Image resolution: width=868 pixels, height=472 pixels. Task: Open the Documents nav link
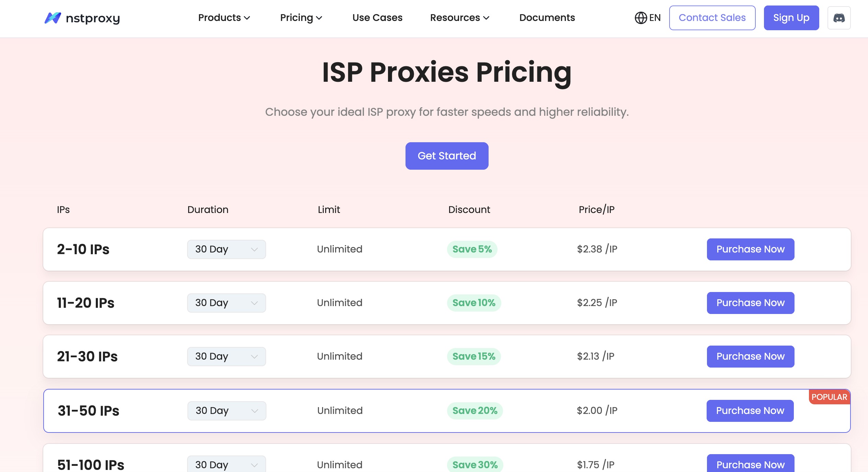(547, 18)
